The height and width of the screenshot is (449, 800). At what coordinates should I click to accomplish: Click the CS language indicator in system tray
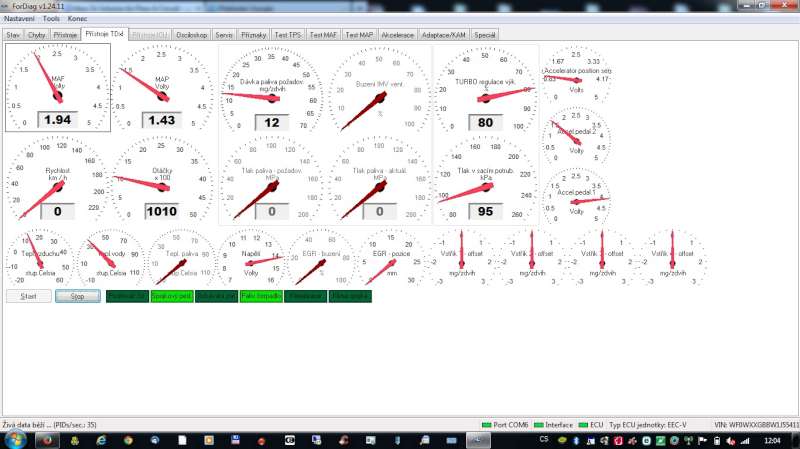point(543,439)
